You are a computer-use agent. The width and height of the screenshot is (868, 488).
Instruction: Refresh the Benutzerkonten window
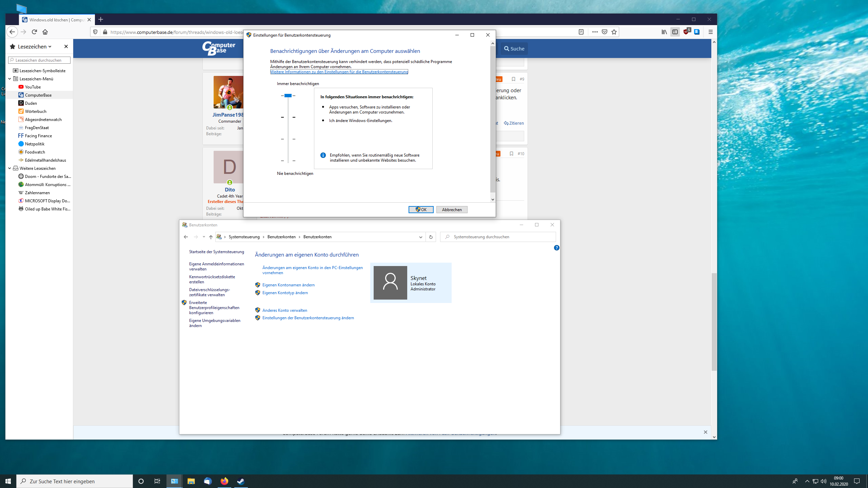(x=431, y=237)
